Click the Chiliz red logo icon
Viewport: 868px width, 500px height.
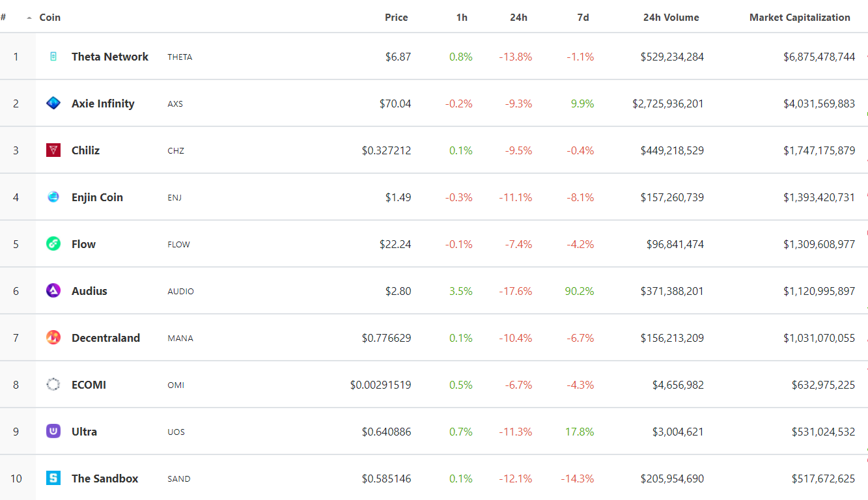[53, 150]
